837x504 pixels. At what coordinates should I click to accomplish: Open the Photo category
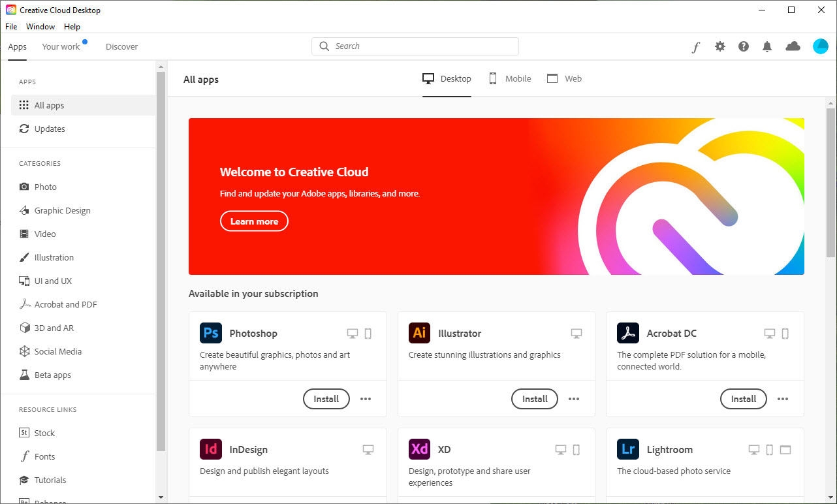pyautogui.click(x=83, y=187)
